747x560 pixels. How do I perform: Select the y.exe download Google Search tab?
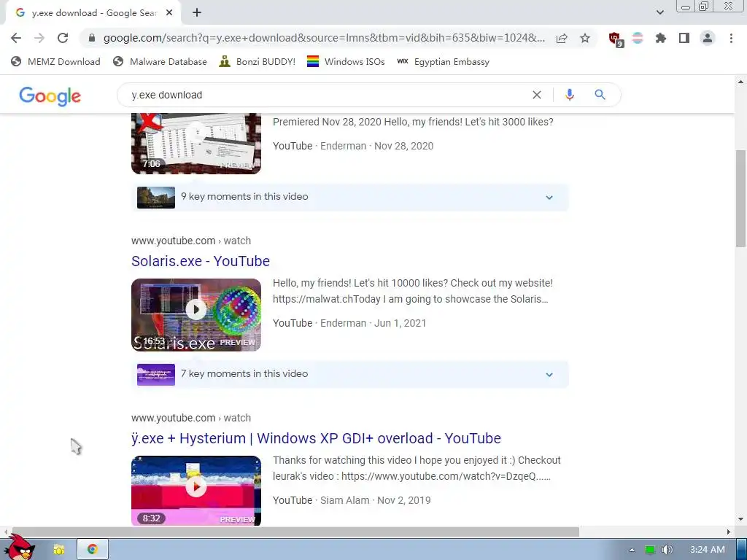coord(93,13)
